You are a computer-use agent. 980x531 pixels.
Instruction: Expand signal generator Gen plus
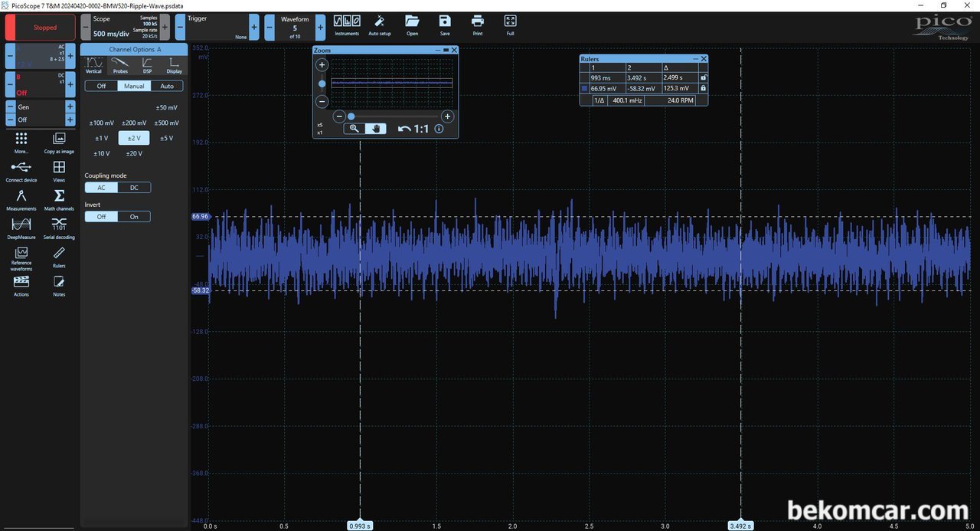[x=70, y=107]
